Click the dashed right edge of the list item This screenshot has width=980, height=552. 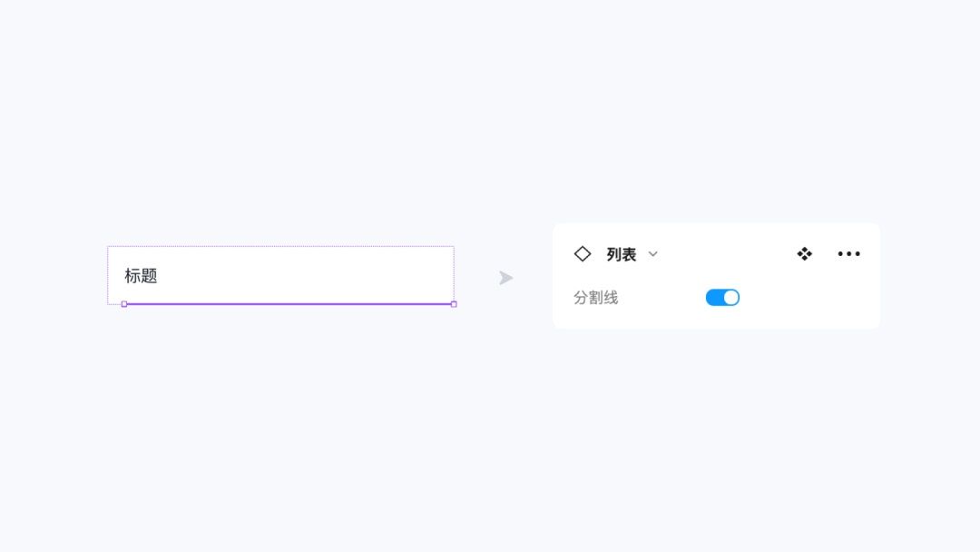click(x=454, y=274)
